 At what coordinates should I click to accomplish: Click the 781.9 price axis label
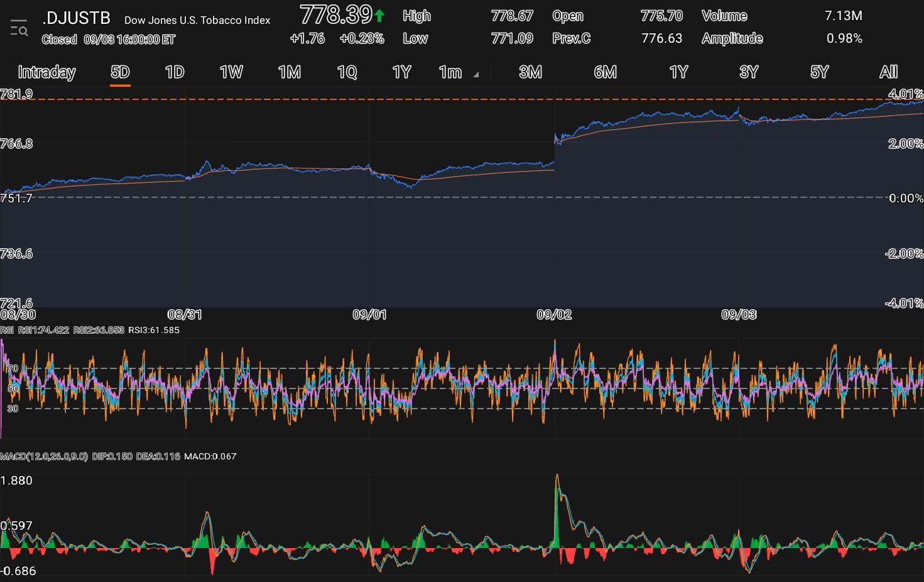pyautogui.click(x=16, y=94)
